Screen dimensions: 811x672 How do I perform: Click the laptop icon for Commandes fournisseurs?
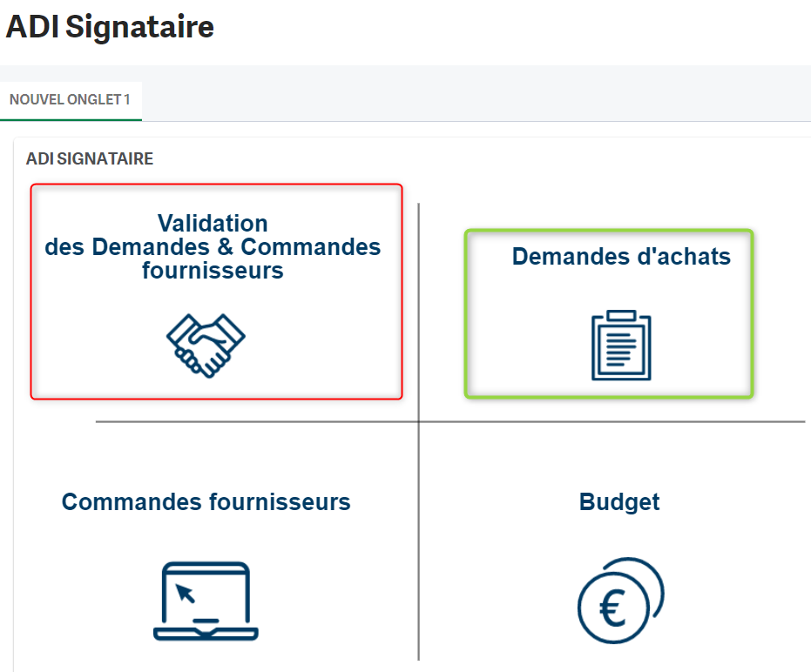(x=206, y=601)
